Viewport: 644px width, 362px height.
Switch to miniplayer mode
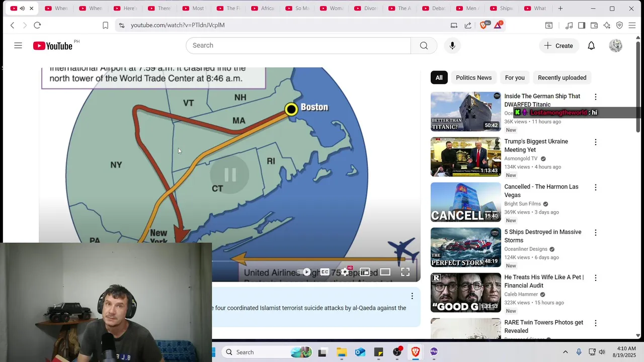point(365,272)
